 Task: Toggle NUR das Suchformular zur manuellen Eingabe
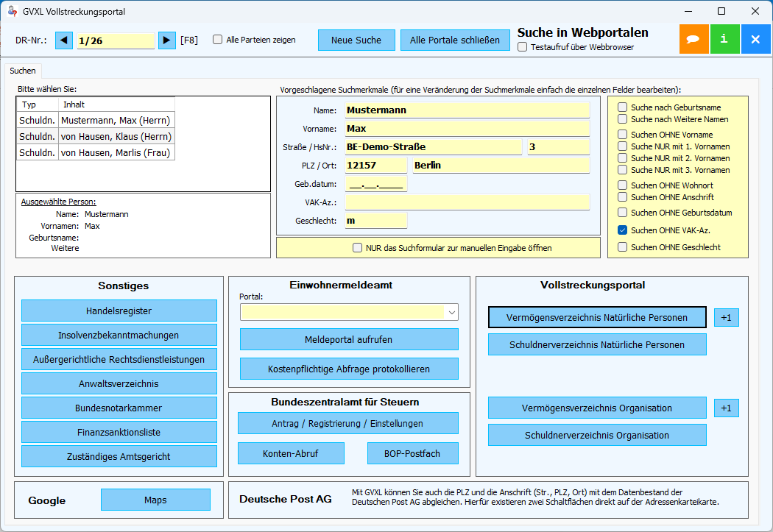pyautogui.click(x=357, y=248)
